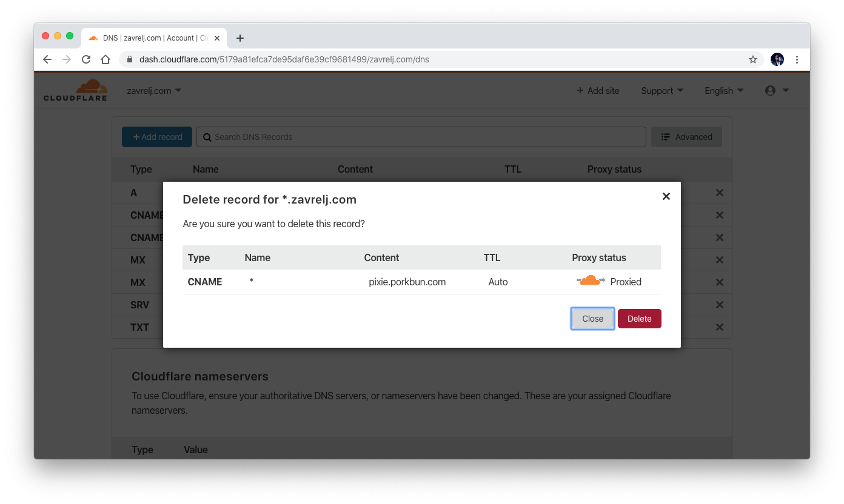This screenshot has width=844, height=504.
Task: Click the orange Proxied cloud icon
Action: pyautogui.click(x=591, y=280)
